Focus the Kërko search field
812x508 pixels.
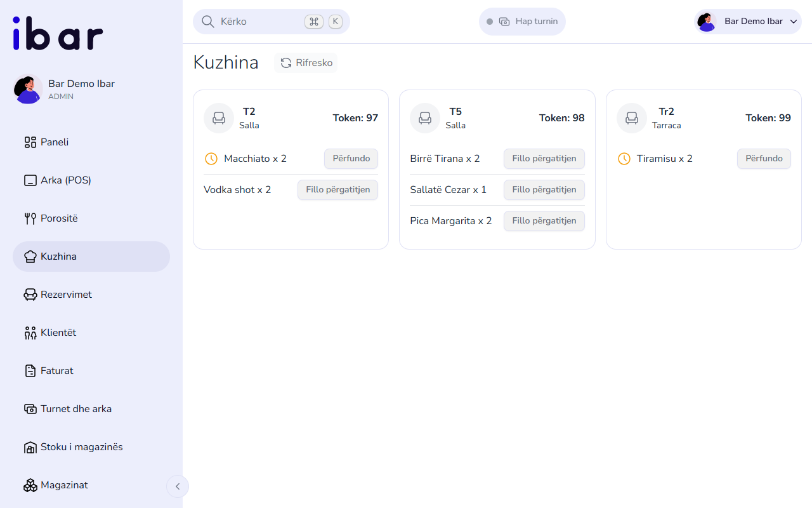point(272,22)
